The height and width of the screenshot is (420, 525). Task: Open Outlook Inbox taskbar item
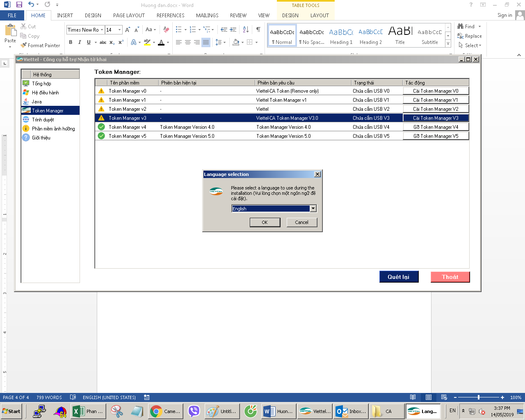(x=351, y=411)
